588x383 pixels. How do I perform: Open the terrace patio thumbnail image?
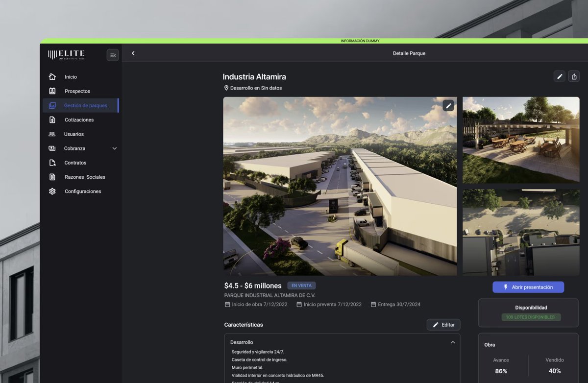pos(521,140)
